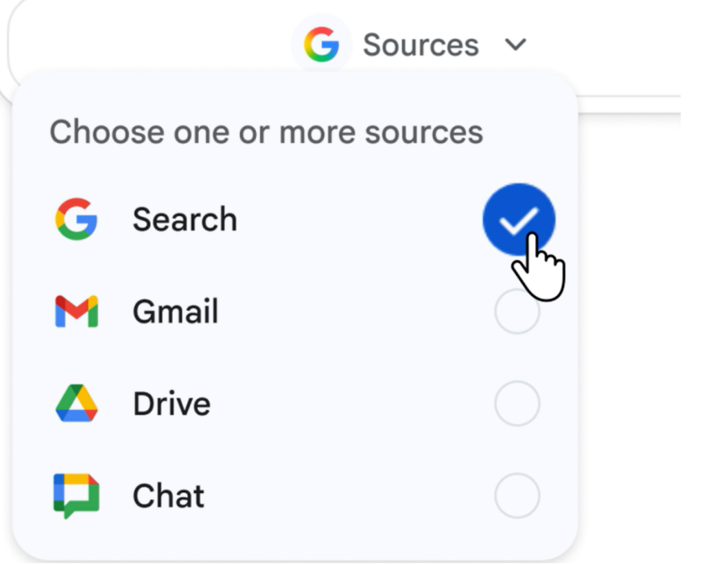
Task: Click the Google Drive triangle icon
Action: (x=76, y=404)
